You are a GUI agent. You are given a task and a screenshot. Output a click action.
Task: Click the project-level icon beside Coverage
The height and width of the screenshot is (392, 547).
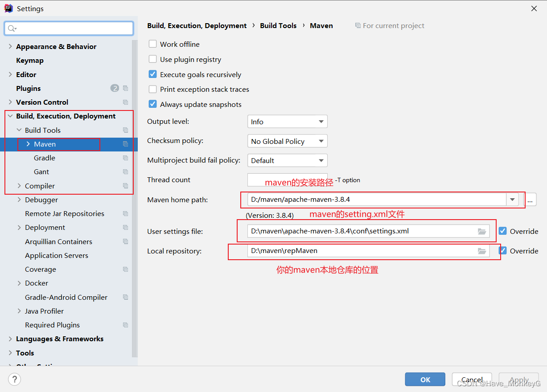[x=125, y=269]
